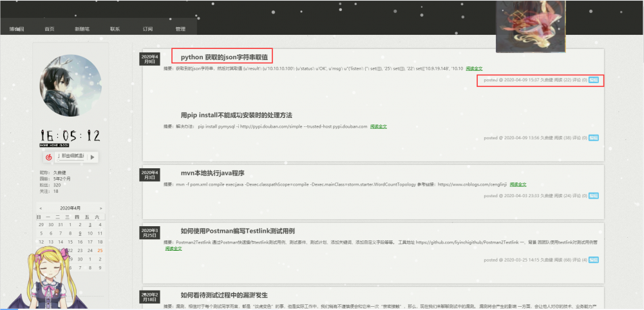
Task: Open post '如何使用Postman编写Testlink测试用例'
Action: click(x=238, y=231)
